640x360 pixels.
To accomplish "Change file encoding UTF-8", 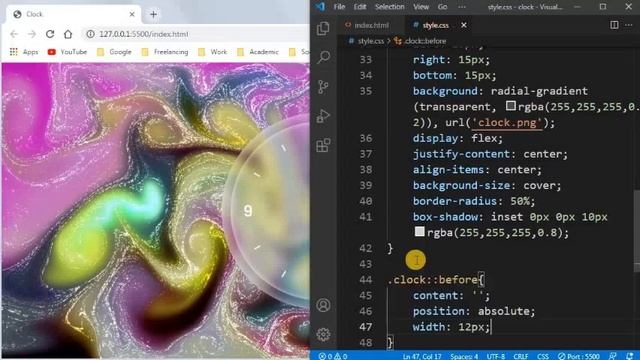I will tap(496, 356).
